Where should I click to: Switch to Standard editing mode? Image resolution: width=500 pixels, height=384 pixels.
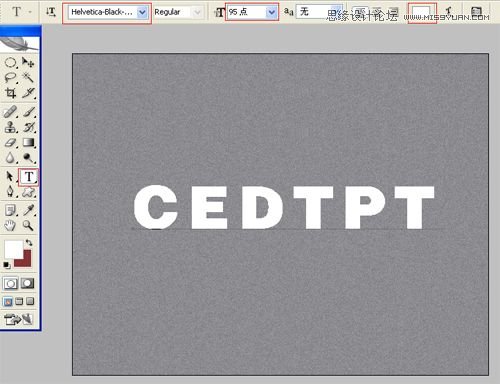[x=11, y=284]
